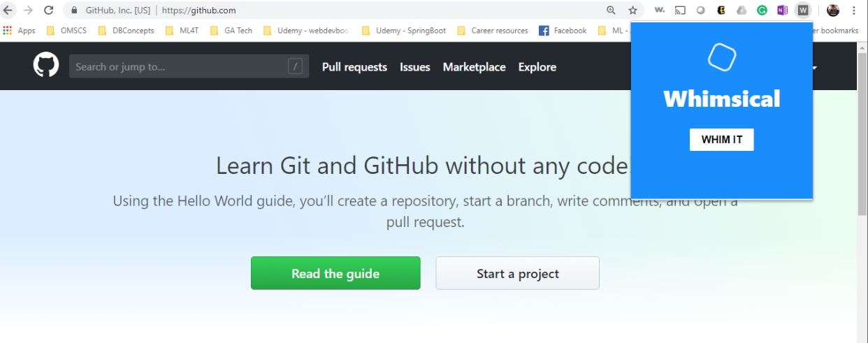The image size is (868, 343).
Task: Click the 'Search or jump to…' field
Action: pos(189,66)
